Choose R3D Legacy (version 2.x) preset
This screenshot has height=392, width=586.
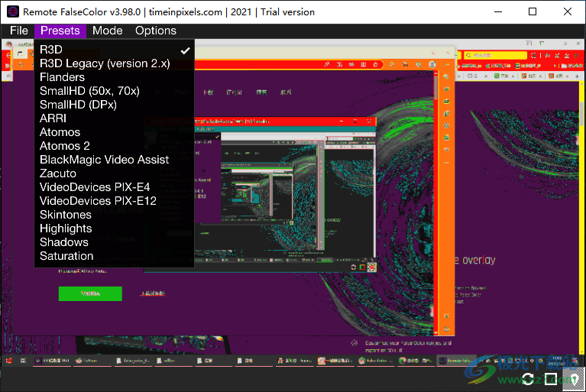point(115,63)
